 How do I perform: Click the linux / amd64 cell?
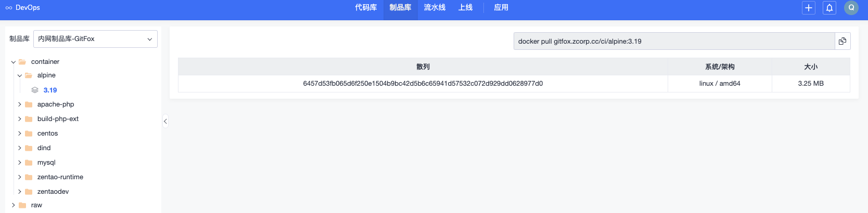(x=720, y=84)
